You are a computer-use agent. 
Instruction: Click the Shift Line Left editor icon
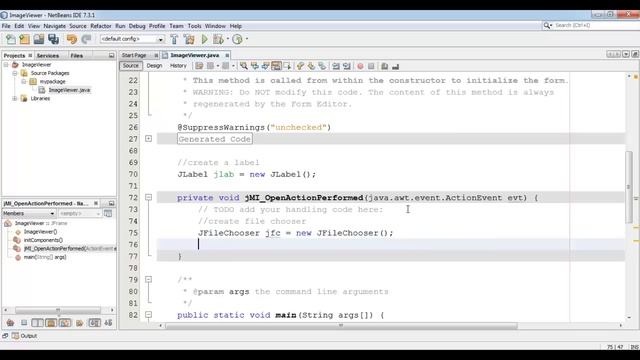pos(336,66)
